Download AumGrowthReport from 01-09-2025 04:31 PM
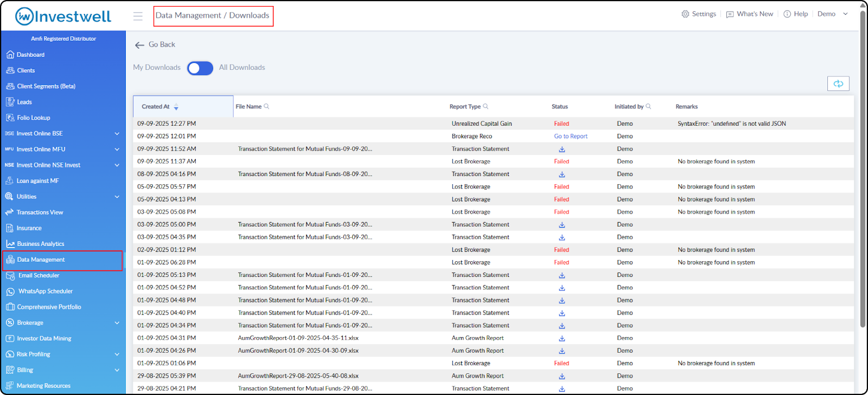The height and width of the screenshot is (395, 868). [x=562, y=338]
